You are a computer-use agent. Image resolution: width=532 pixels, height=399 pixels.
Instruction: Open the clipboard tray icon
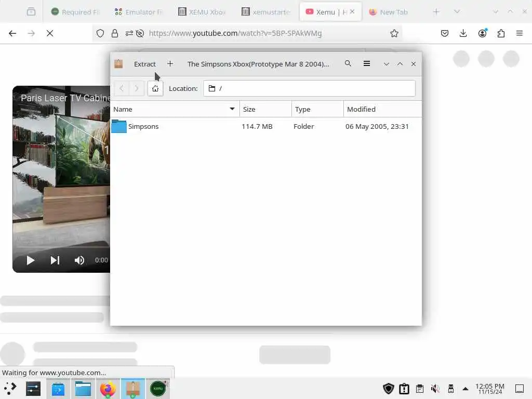point(420,389)
